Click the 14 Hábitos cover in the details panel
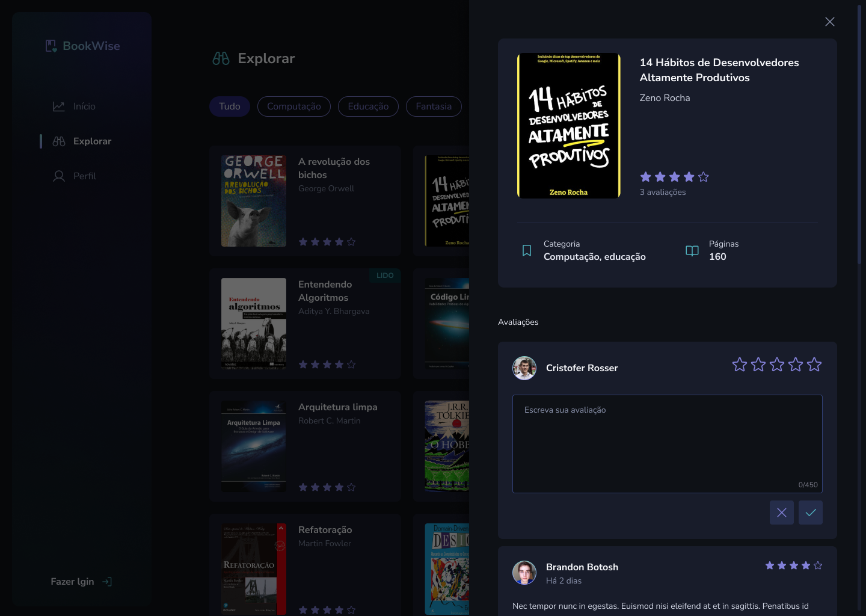The height and width of the screenshot is (616, 866). tap(569, 126)
